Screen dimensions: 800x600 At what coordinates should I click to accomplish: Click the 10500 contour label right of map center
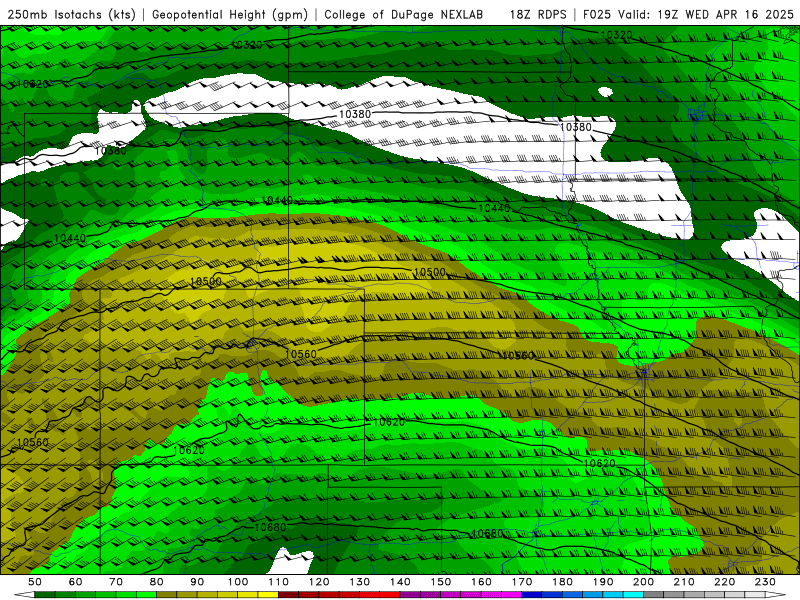430,272
